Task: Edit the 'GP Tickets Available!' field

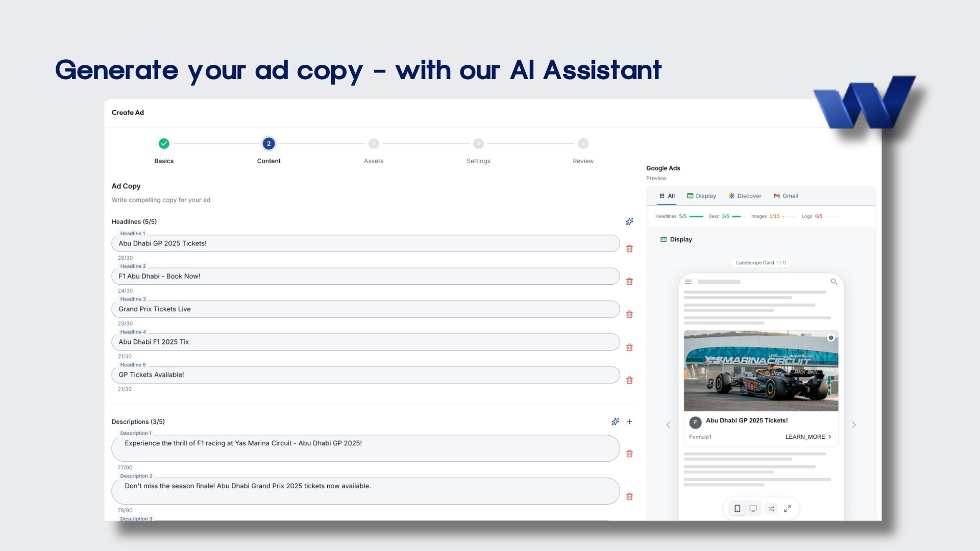Action: (x=365, y=374)
